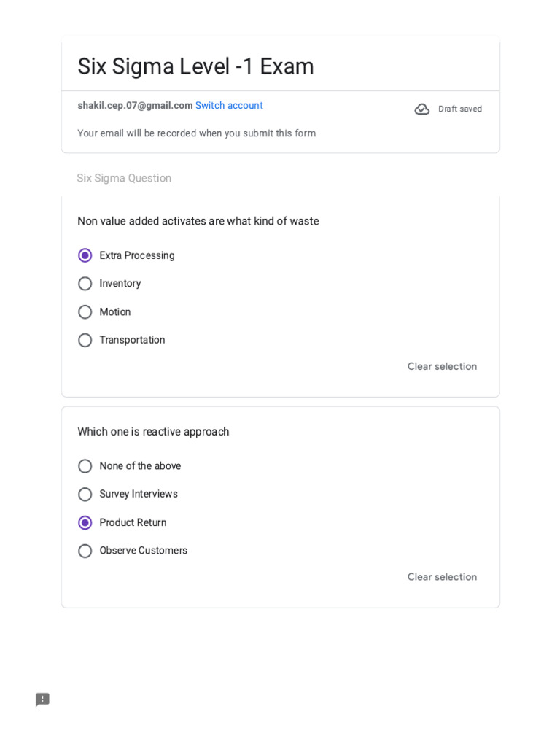The image size is (560, 747).
Task: Select the Product Return radio option
Action: (x=85, y=523)
